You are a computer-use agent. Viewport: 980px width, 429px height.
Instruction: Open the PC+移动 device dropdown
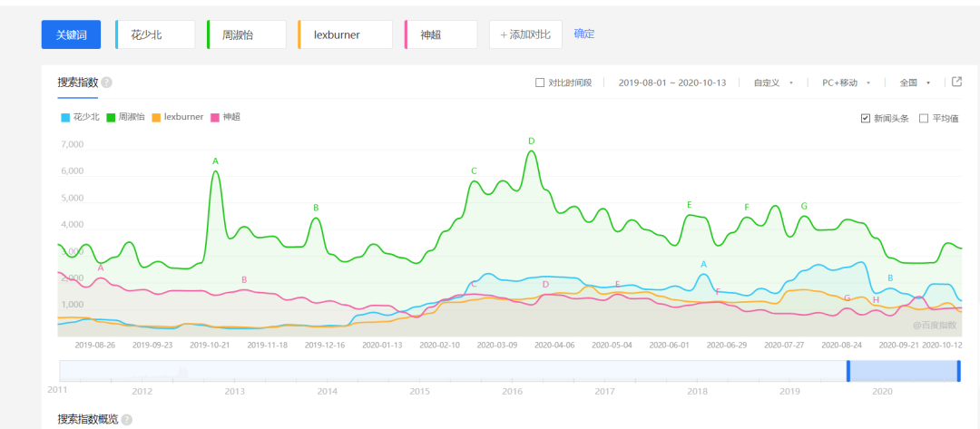846,83
